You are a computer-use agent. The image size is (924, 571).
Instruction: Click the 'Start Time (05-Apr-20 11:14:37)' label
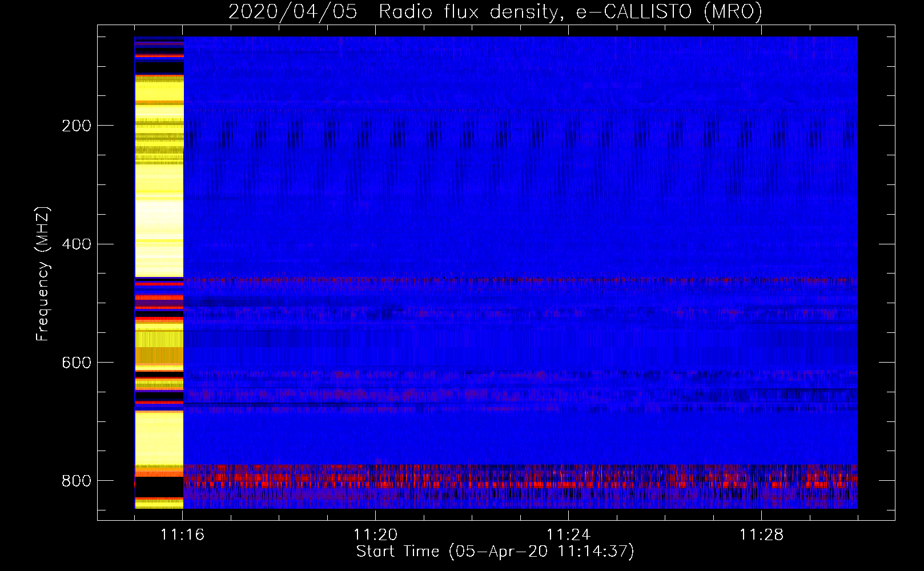tap(495, 552)
